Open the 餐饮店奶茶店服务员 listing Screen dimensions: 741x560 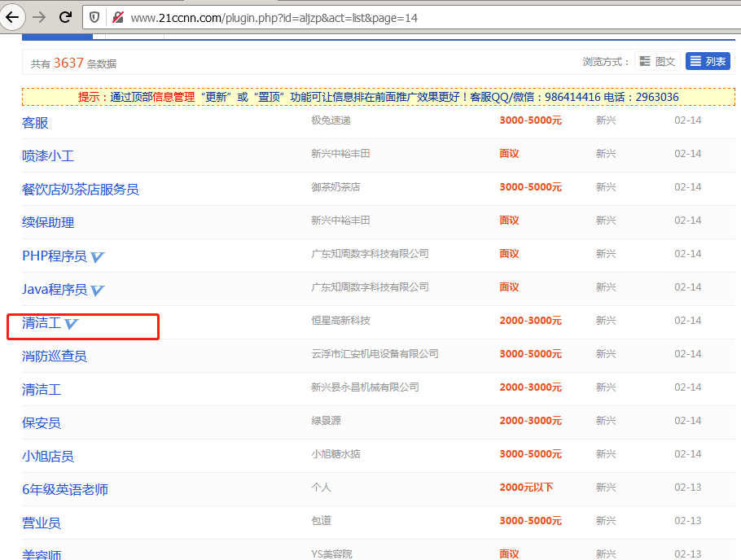(x=80, y=189)
